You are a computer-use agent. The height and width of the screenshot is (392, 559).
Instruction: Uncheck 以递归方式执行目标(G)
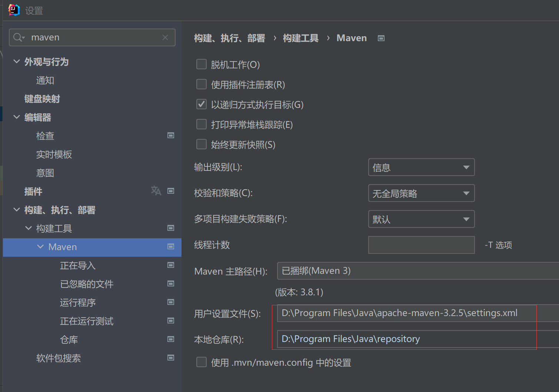tap(202, 104)
